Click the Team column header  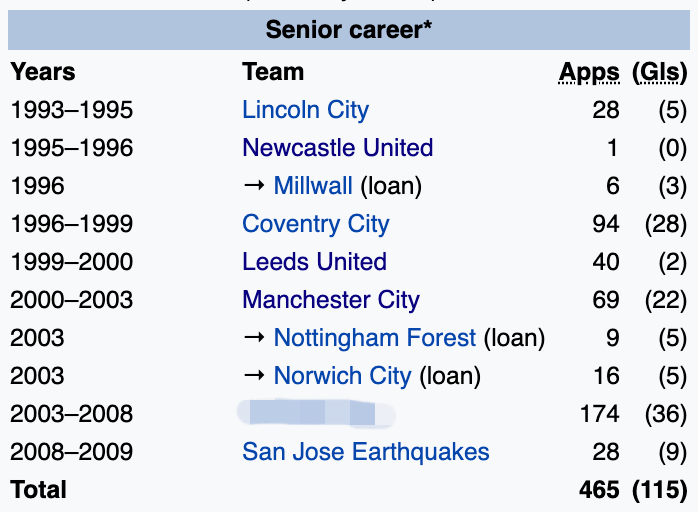(x=272, y=72)
